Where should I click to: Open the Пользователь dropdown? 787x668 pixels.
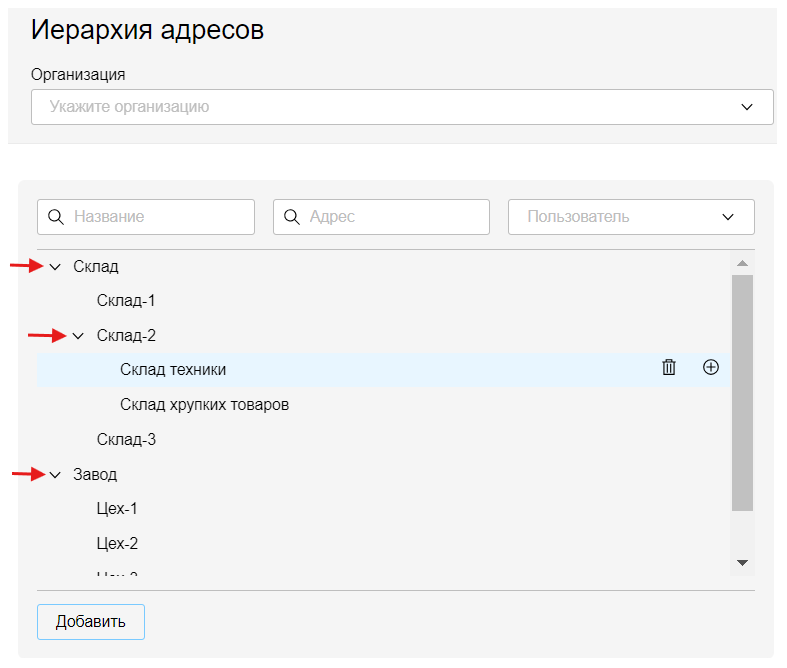(727, 217)
